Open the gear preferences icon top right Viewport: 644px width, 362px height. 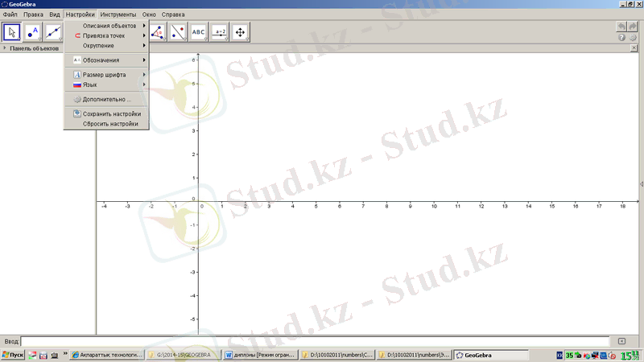point(633,37)
